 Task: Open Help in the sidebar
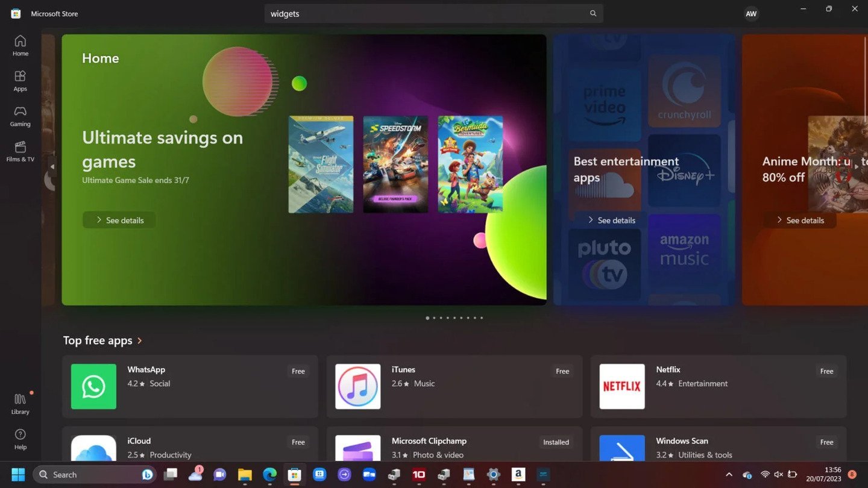click(x=20, y=439)
